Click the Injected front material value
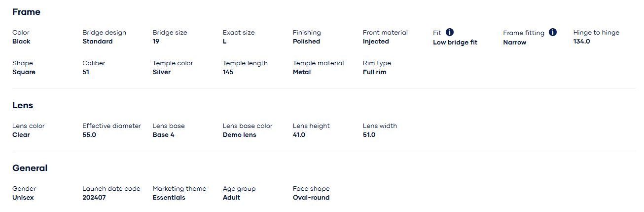 (x=376, y=42)
